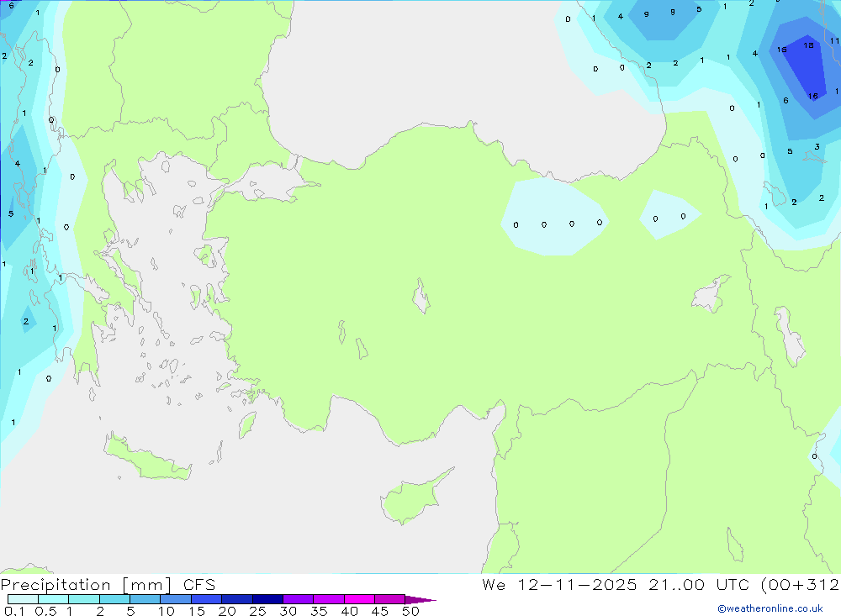Click the above-50 arrow tip of legend

[420, 600]
